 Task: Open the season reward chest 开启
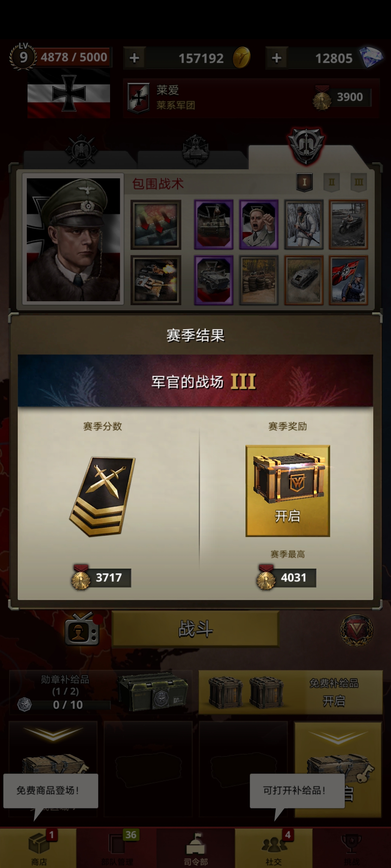coord(287,491)
